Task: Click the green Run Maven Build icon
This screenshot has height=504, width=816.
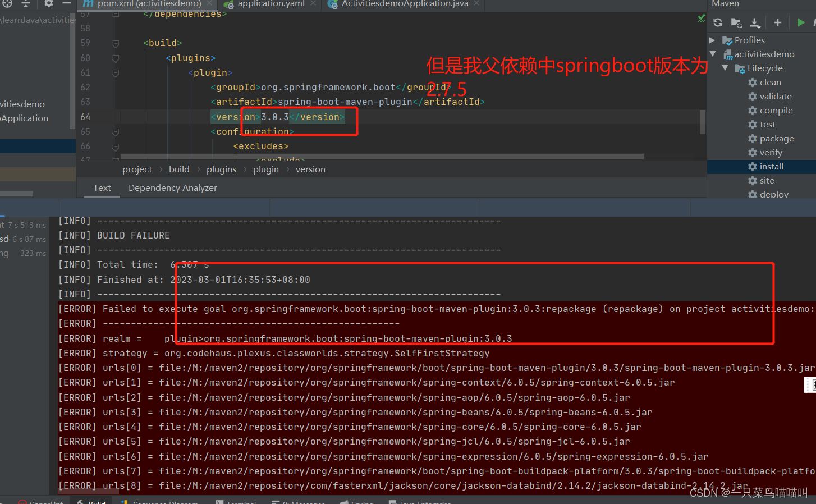Action: click(801, 22)
